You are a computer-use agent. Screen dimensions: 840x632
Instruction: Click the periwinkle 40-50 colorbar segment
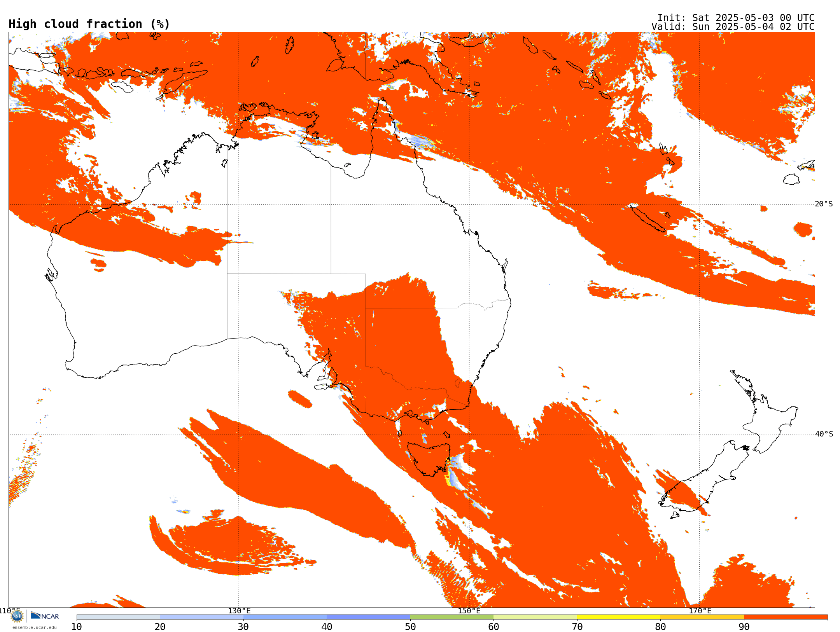click(x=368, y=617)
